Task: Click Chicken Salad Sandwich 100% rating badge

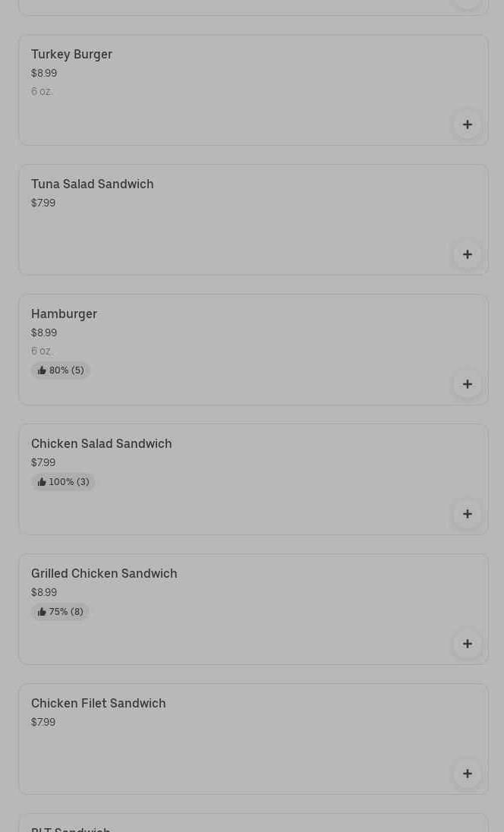Action: point(63,482)
